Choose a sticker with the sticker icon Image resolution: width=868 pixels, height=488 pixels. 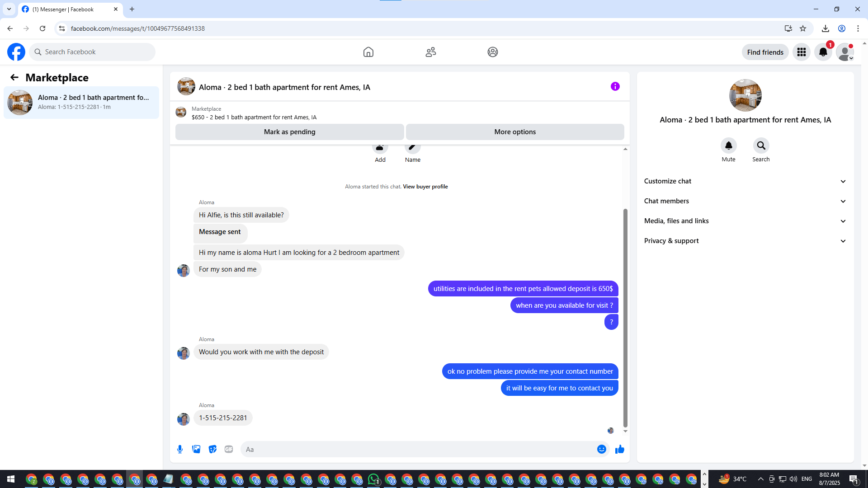pos(212,449)
